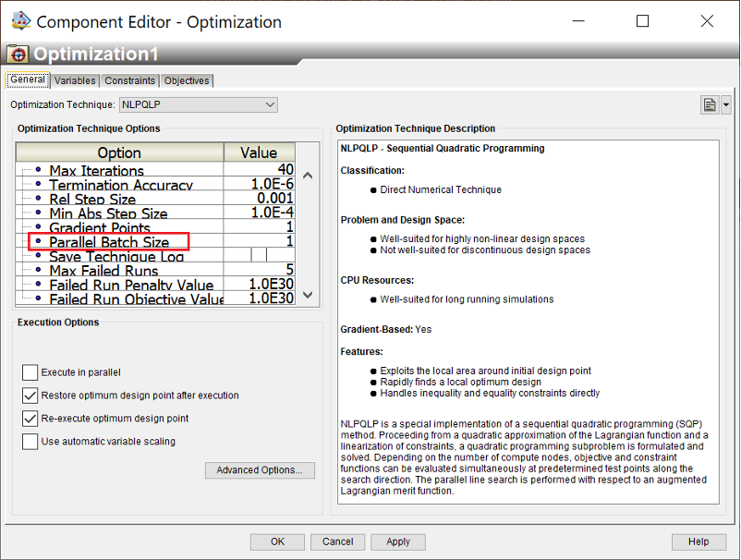741x560 pixels.
Task: Toggle Re-execute optimum design point checkbox
Action: click(30, 419)
